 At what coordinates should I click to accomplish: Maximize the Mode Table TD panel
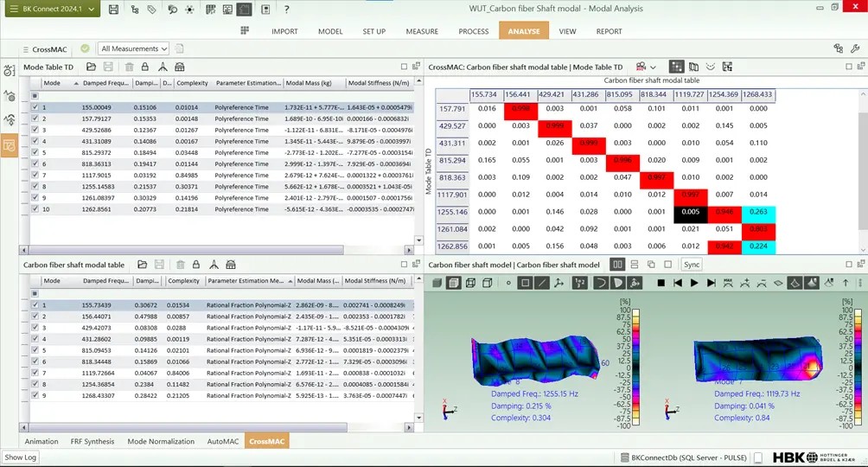point(404,67)
